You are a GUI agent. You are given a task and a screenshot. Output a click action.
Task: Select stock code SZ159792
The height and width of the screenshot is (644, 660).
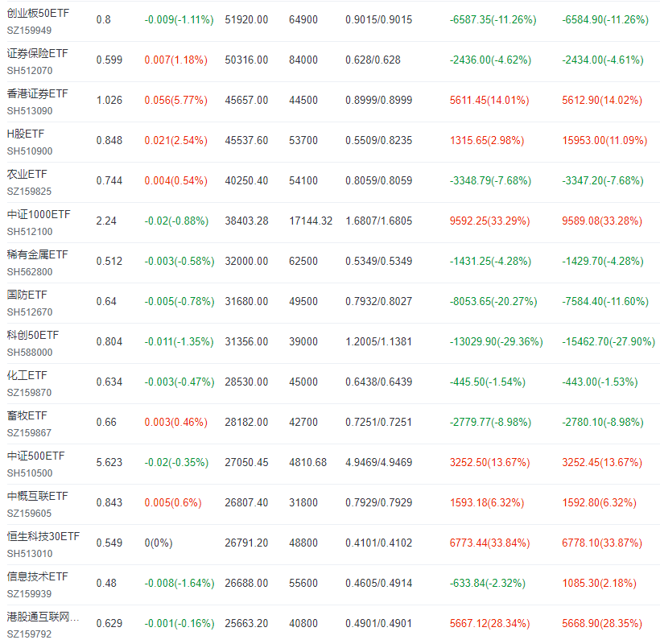pos(30,634)
